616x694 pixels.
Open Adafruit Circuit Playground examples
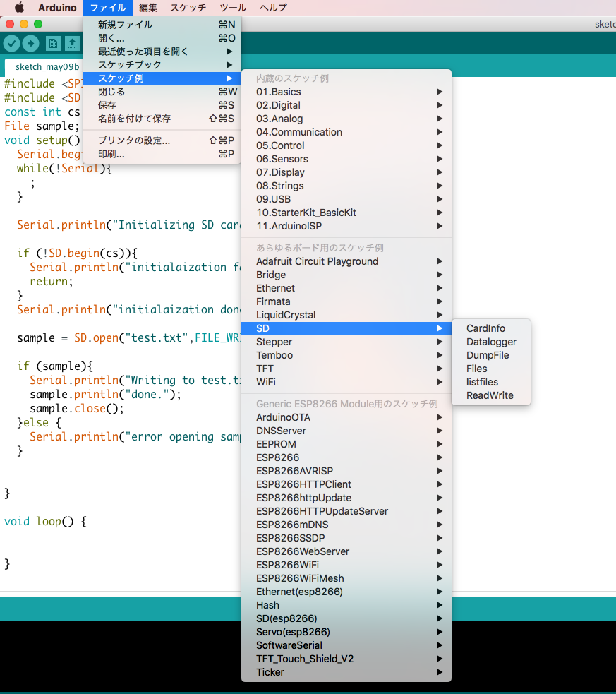coord(346,261)
